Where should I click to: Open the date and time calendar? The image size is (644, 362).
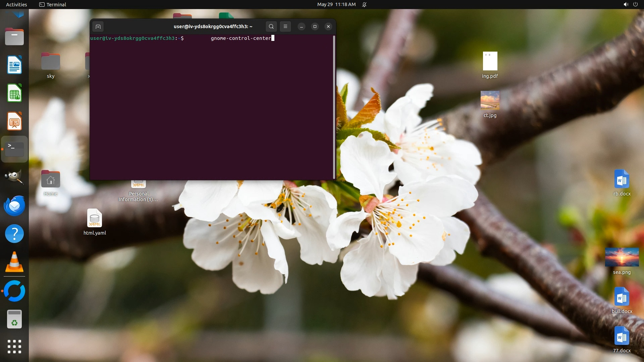pos(336,4)
